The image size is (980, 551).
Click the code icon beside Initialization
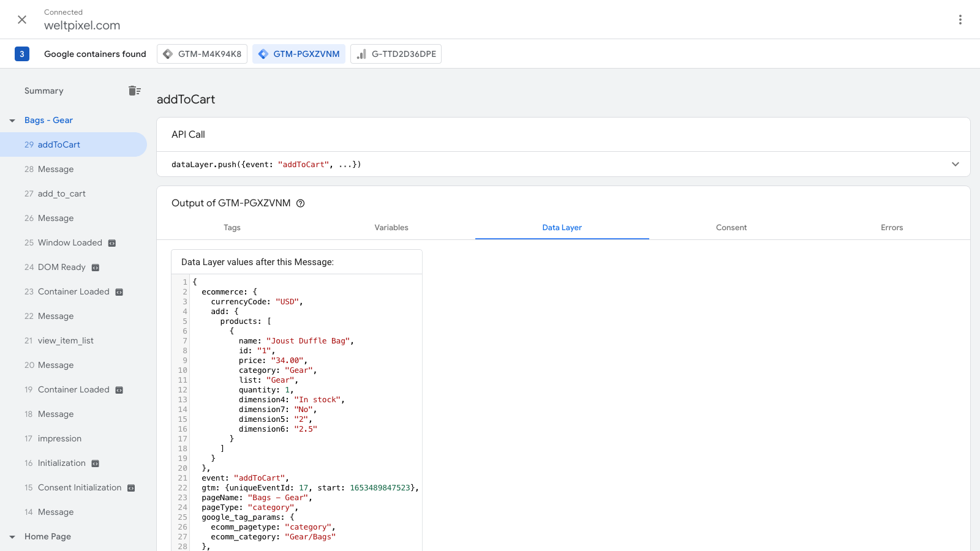coord(96,463)
